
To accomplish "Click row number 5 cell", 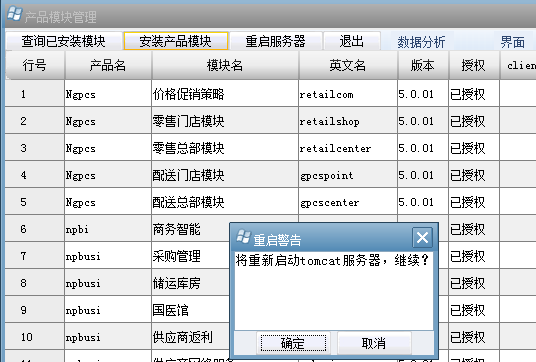I will point(35,202).
